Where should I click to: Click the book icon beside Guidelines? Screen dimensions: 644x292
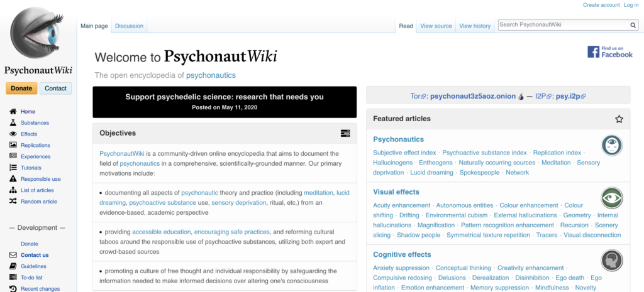tap(13, 266)
